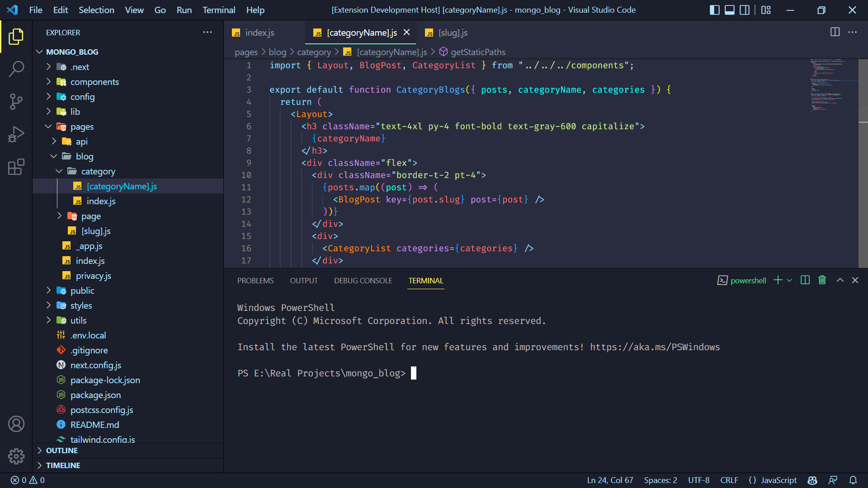Open the Extensions view
The height and width of the screenshot is (488, 868).
point(16,167)
